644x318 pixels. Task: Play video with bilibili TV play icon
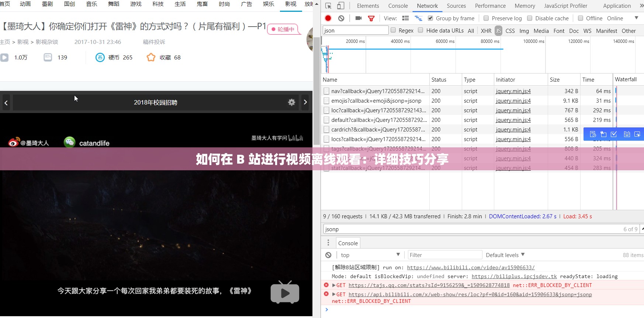(285, 292)
